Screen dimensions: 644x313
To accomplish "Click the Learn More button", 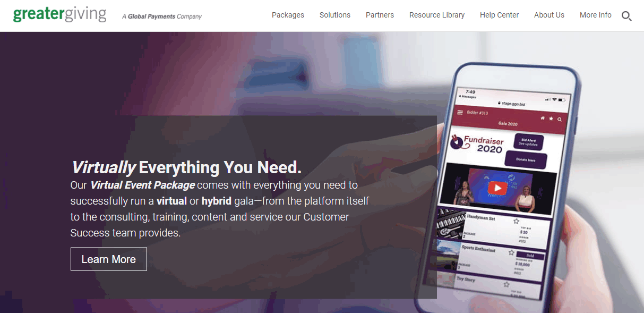I will tap(109, 259).
